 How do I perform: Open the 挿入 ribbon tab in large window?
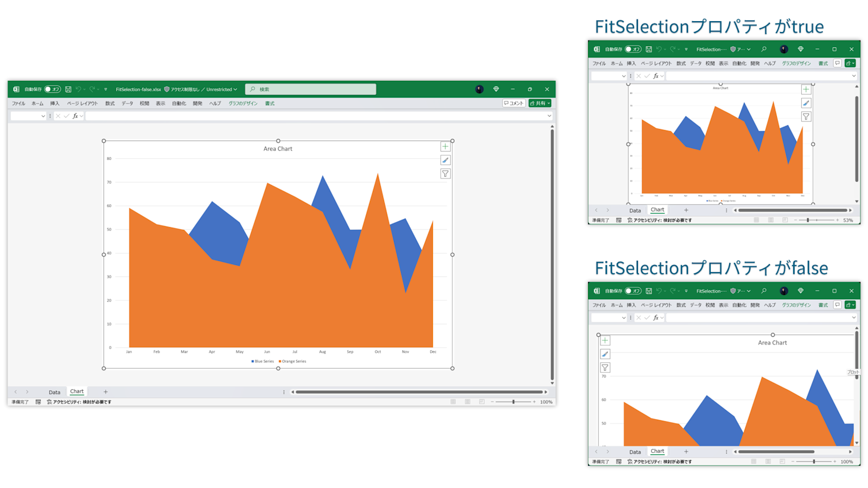(x=55, y=104)
